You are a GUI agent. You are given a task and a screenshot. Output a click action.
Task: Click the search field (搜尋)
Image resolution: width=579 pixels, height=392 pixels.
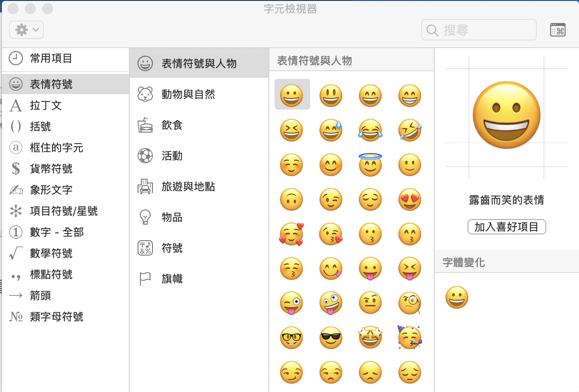[x=479, y=30]
